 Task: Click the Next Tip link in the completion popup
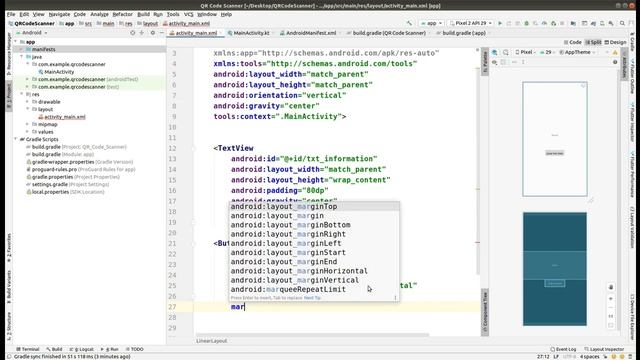(x=312, y=298)
